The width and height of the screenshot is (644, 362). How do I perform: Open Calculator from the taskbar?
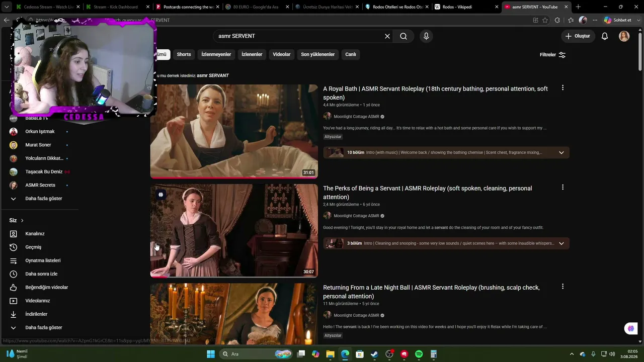click(433, 354)
